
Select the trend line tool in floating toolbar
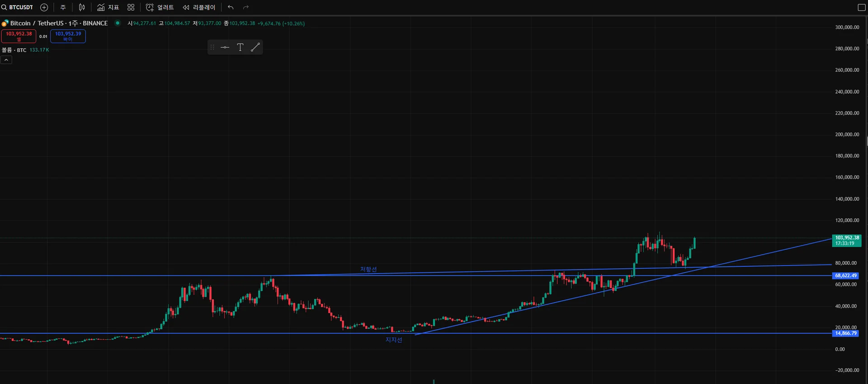click(255, 47)
